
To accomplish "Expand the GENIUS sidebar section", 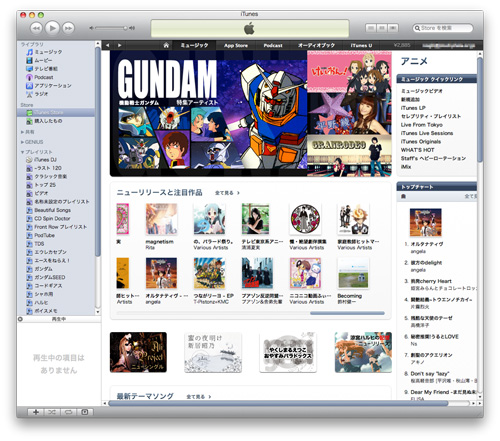I will coord(22,142).
